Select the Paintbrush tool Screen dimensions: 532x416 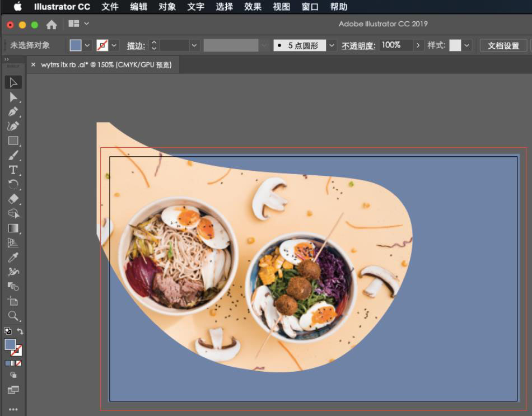13,156
